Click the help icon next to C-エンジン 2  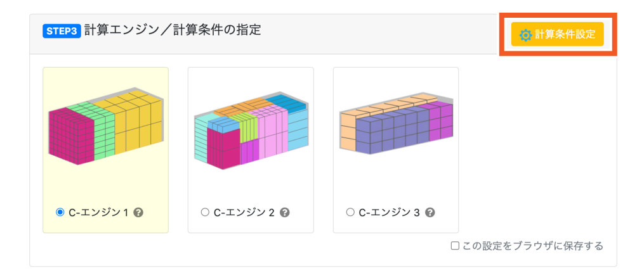click(x=284, y=212)
